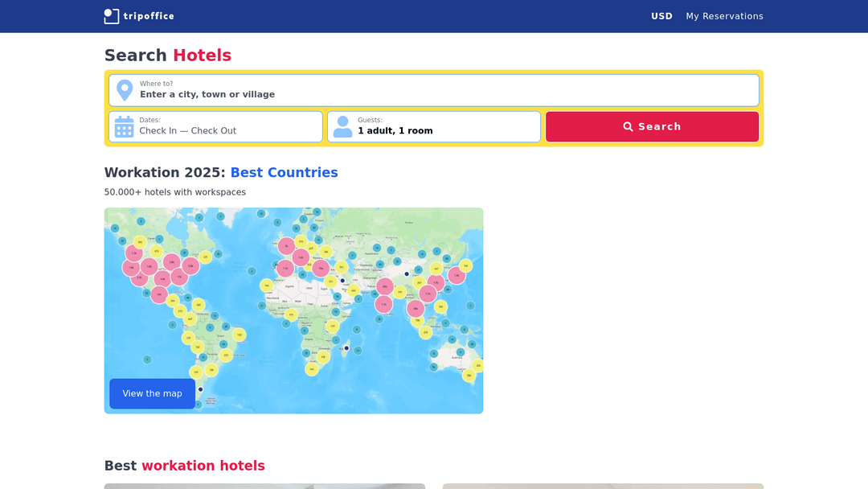868x489 pixels.
Task: Click the world map thumbnail
Action: pos(293,310)
